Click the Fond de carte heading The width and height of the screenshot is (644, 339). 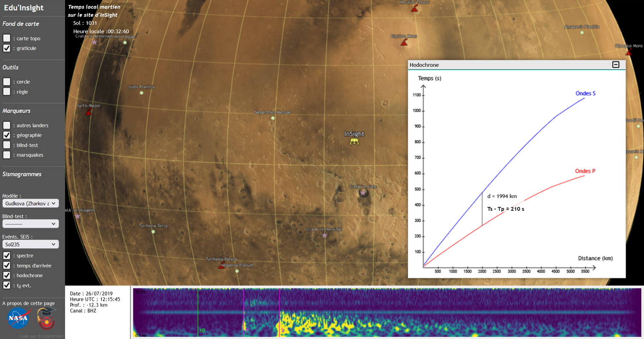coord(20,24)
